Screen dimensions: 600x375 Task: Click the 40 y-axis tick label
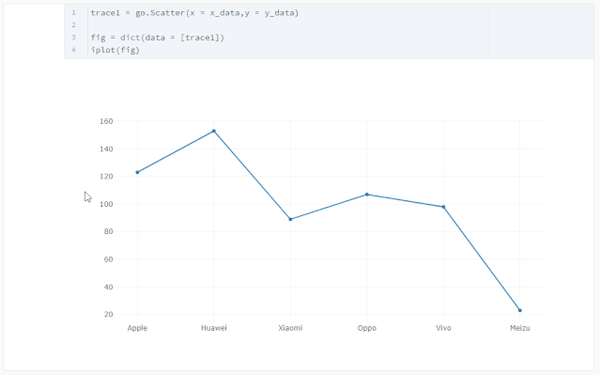tap(109, 287)
